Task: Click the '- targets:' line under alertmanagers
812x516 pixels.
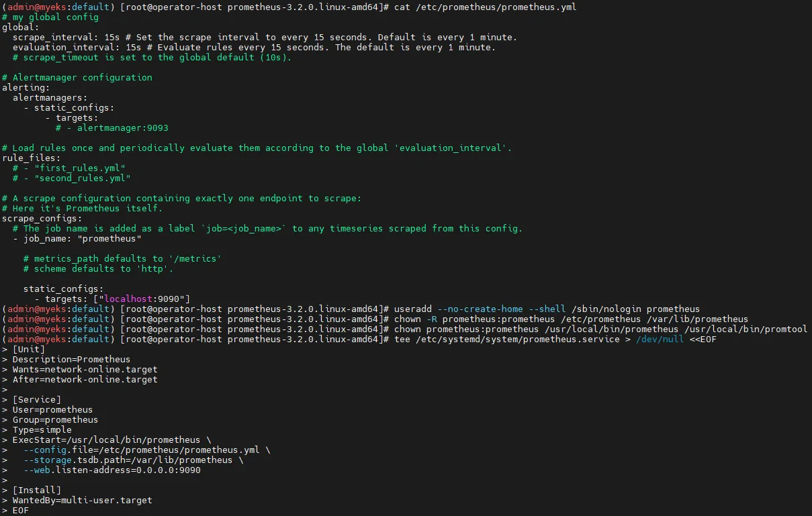Action: tap(72, 117)
